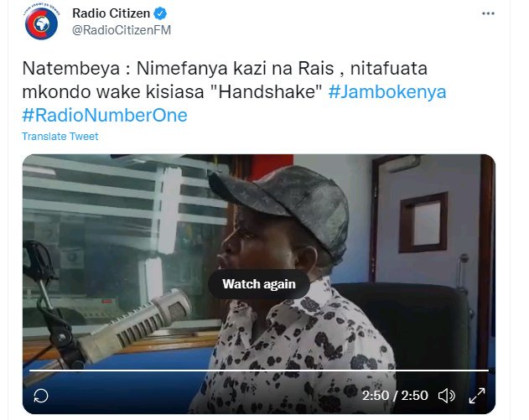This screenshot has width=529, height=420.
Task: Click the Translate Tweet link
Action: tap(60, 137)
